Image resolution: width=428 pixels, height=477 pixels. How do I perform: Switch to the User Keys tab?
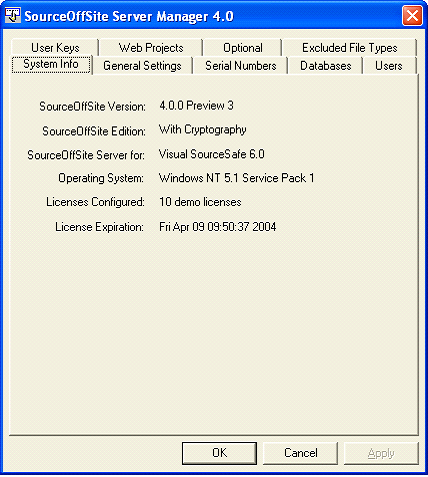pyautogui.click(x=55, y=48)
